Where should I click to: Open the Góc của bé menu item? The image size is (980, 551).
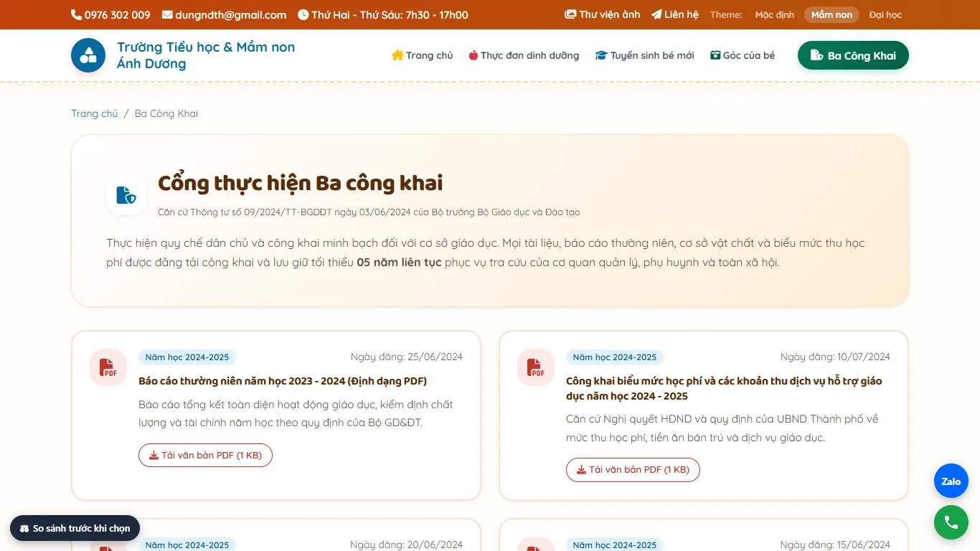click(x=743, y=55)
